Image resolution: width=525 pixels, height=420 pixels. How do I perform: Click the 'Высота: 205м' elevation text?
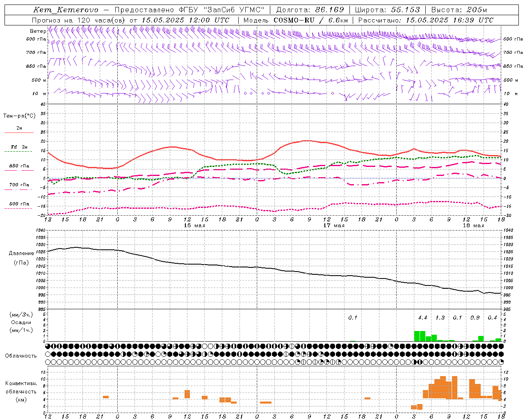[x=459, y=10]
